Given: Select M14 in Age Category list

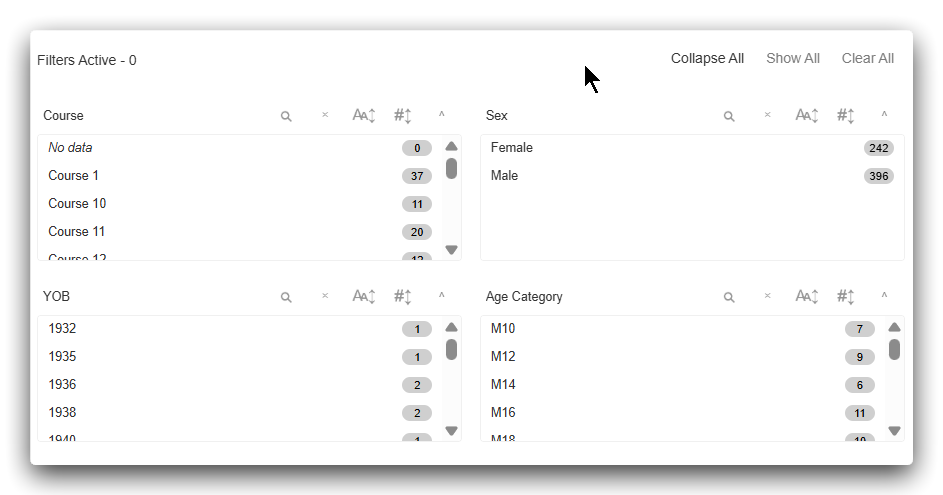Looking at the screenshot, I should tap(503, 385).
